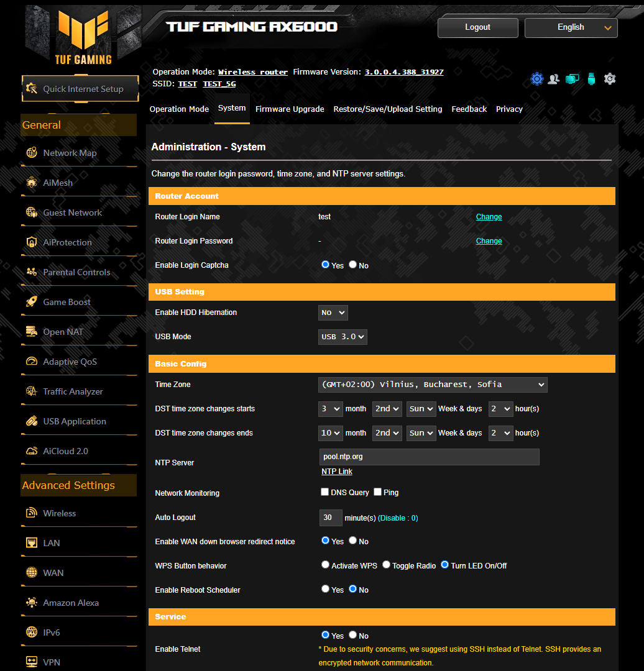
Task: Open AiProtection shield icon
Action: 32,242
